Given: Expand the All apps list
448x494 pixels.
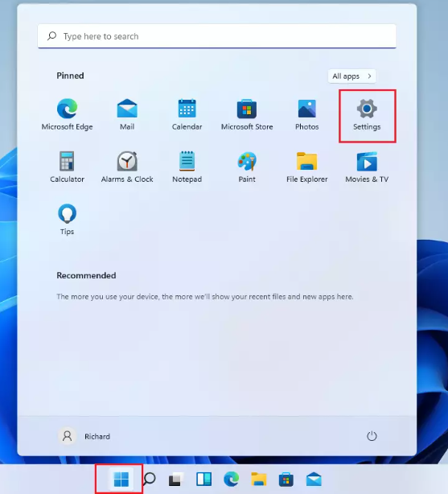Looking at the screenshot, I should [352, 76].
